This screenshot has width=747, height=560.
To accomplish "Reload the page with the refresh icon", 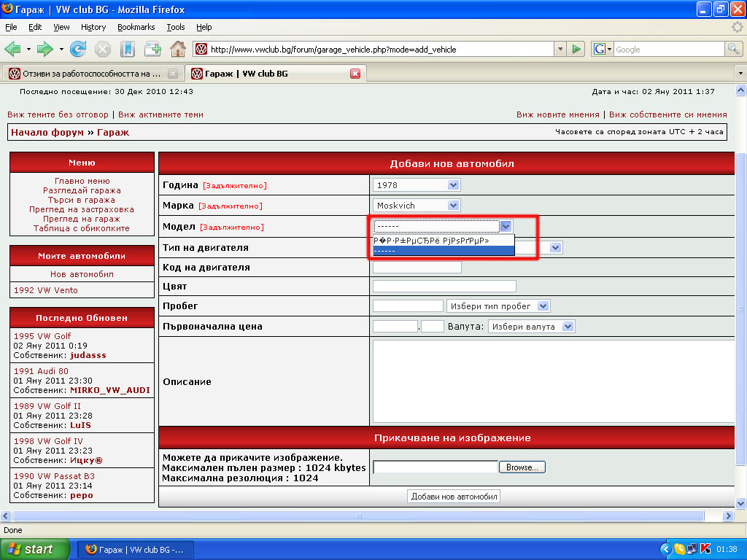I will click(x=78, y=49).
